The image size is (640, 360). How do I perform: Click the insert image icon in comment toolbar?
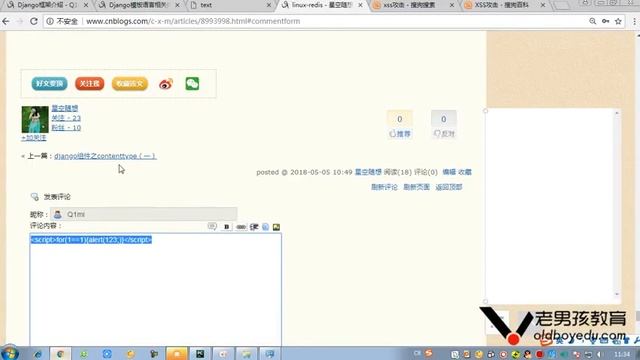point(276,227)
